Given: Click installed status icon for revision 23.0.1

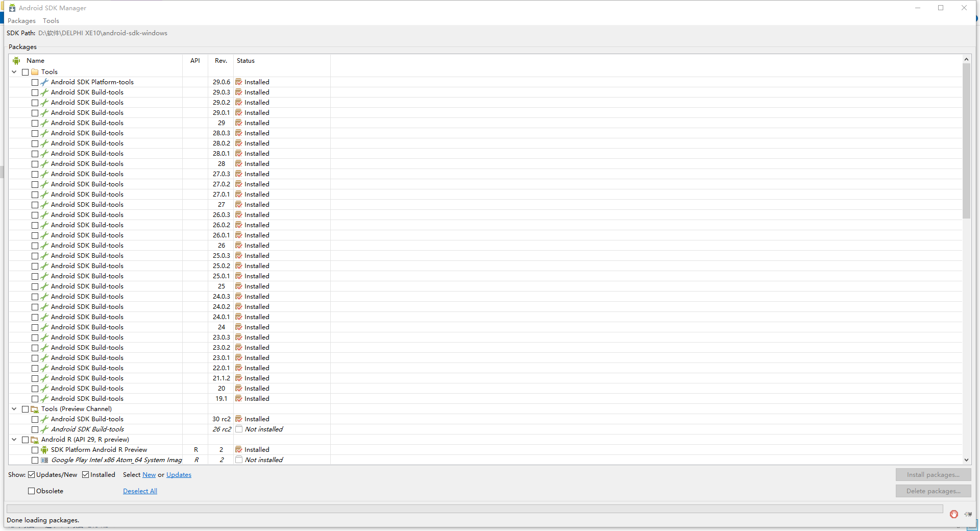Looking at the screenshot, I should pos(239,358).
